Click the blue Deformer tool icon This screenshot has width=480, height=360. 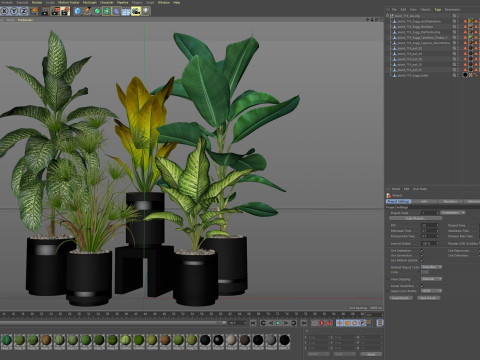pos(116,11)
